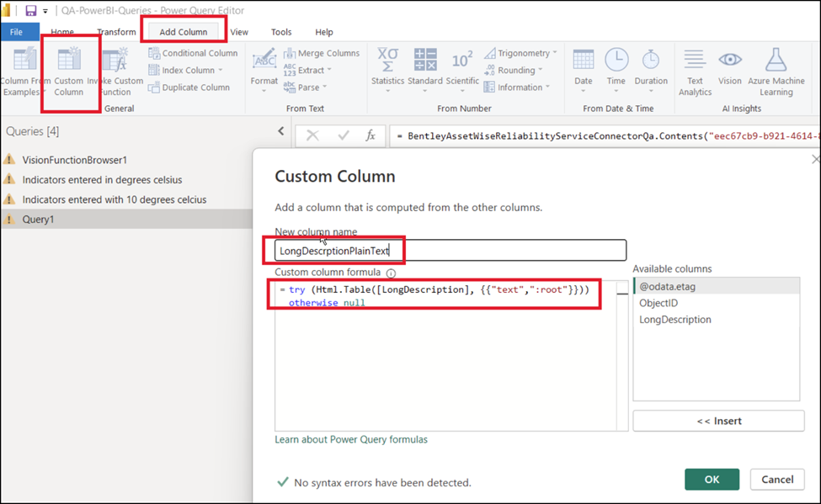This screenshot has height=504, width=821.
Task: Open the Duration column tool
Action: pyautogui.click(x=651, y=71)
